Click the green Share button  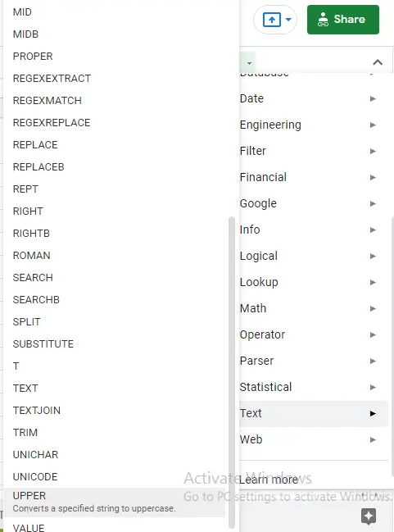(x=342, y=20)
